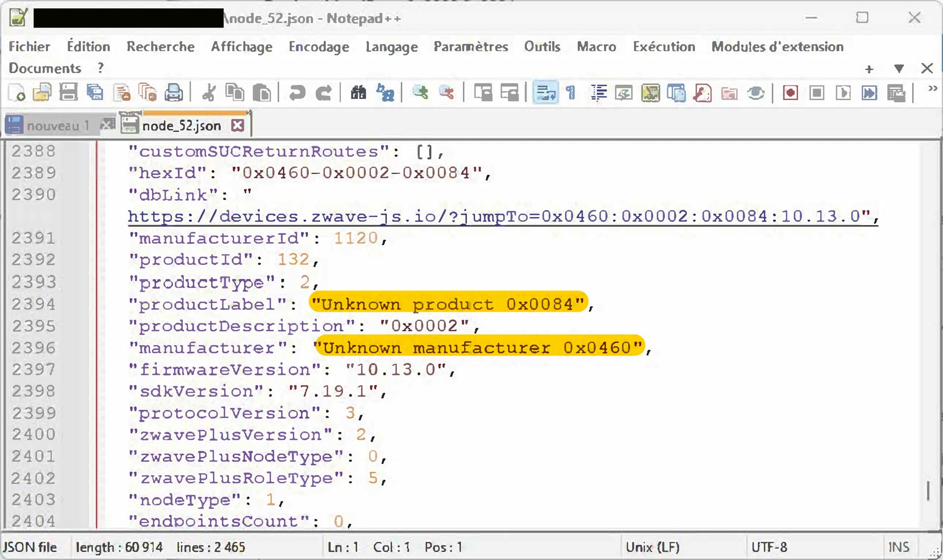
Task: Start macro recording with record icon
Action: 790,92
